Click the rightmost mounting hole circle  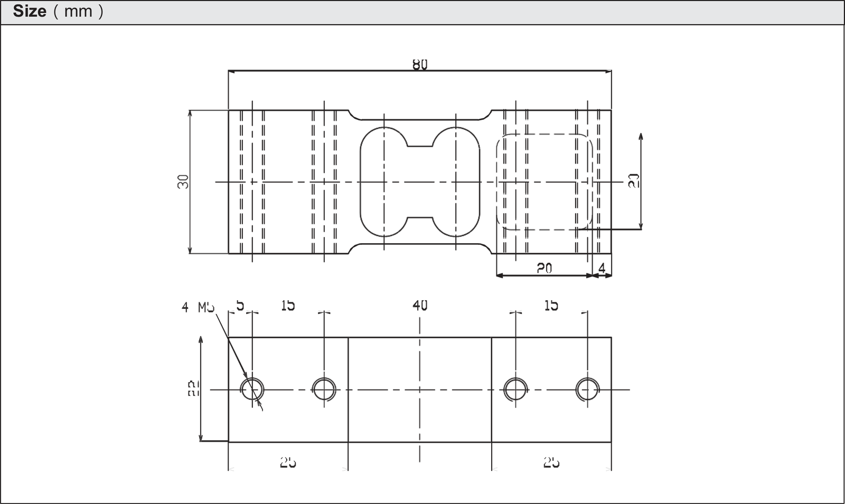587,389
